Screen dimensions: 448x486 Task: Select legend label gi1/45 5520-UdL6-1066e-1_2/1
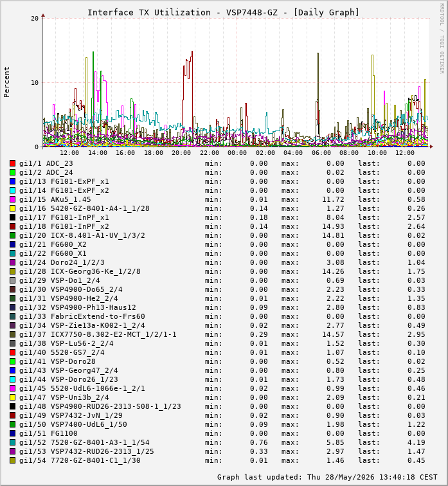(82, 388)
